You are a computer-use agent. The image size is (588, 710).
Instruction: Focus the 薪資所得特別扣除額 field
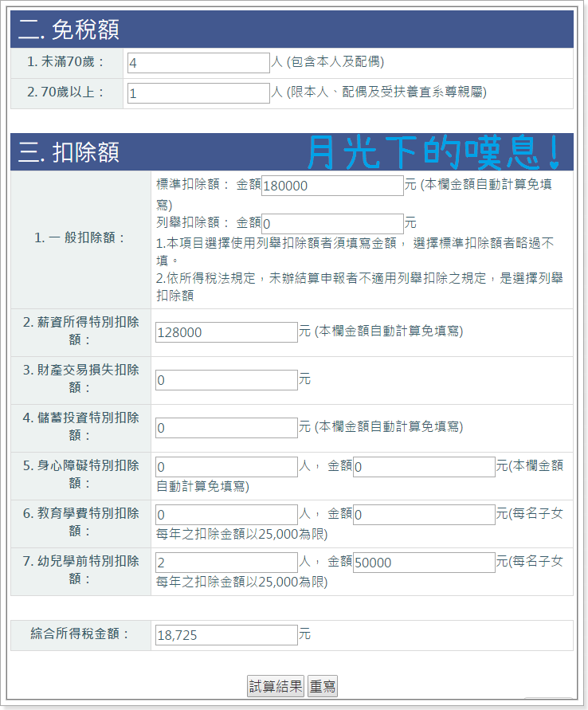point(226,332)
